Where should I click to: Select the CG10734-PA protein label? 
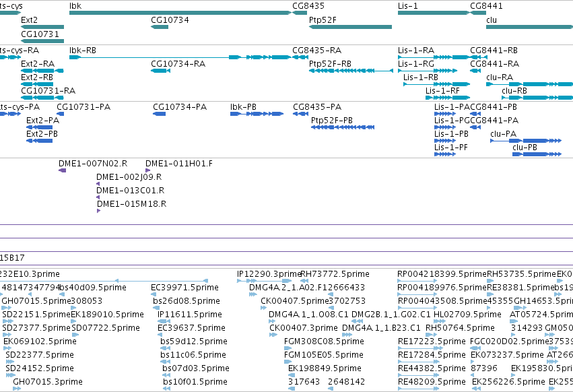[x=180, y=107]
